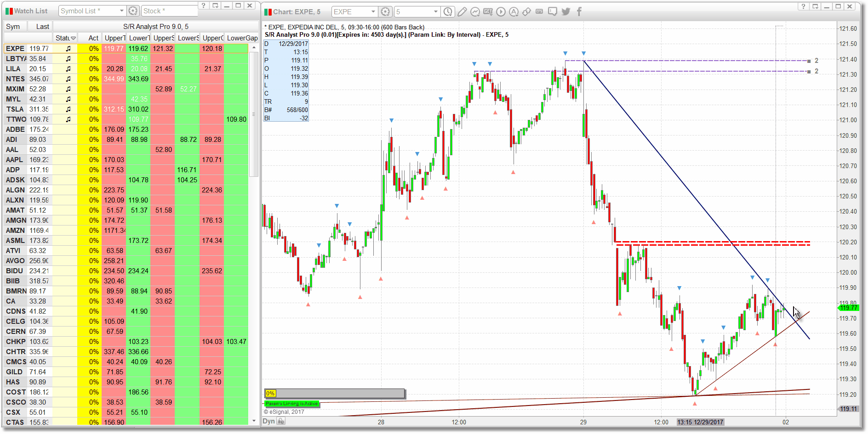
Task: Click the red dashed resistance line
Action: coord(713,243)
